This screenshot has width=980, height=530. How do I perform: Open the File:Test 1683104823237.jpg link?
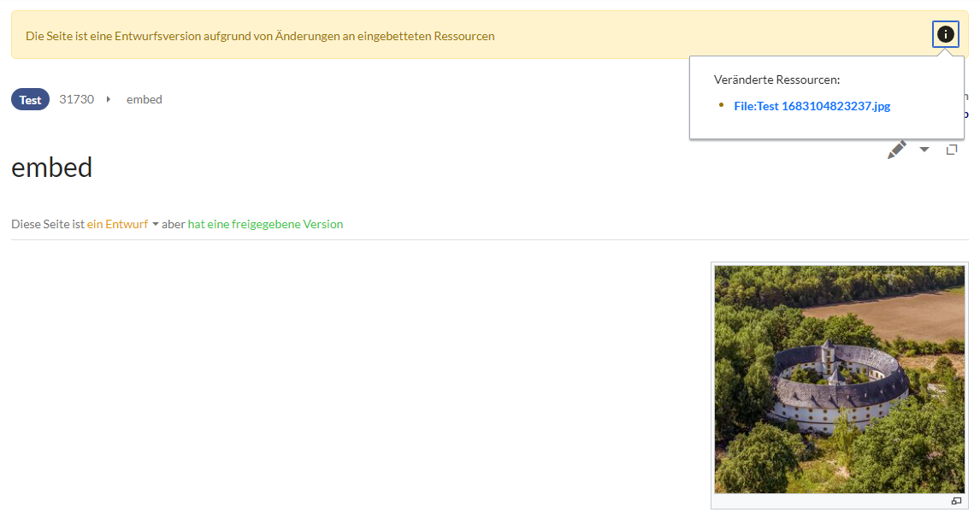click(812, 106)
